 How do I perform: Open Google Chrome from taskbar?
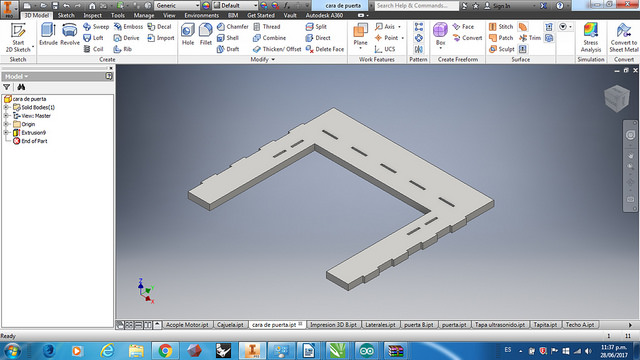165,351
